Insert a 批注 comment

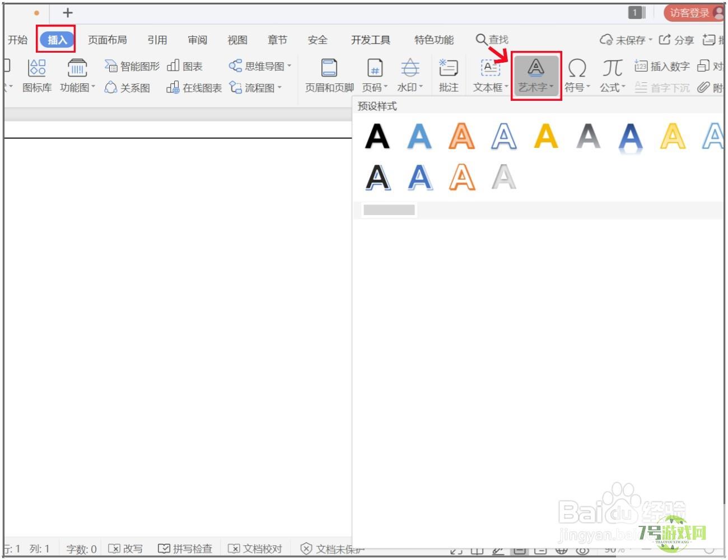click(x=449, y=76)
